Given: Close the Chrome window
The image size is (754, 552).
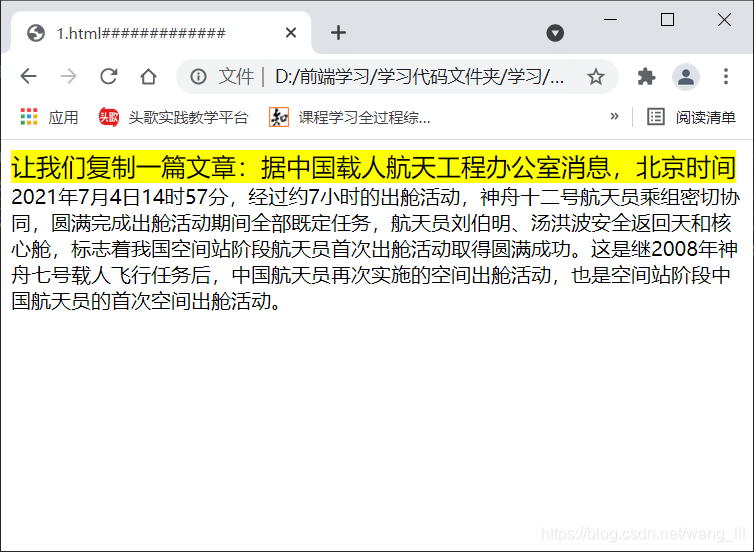Looking at the screenshot, I should 724,20.
